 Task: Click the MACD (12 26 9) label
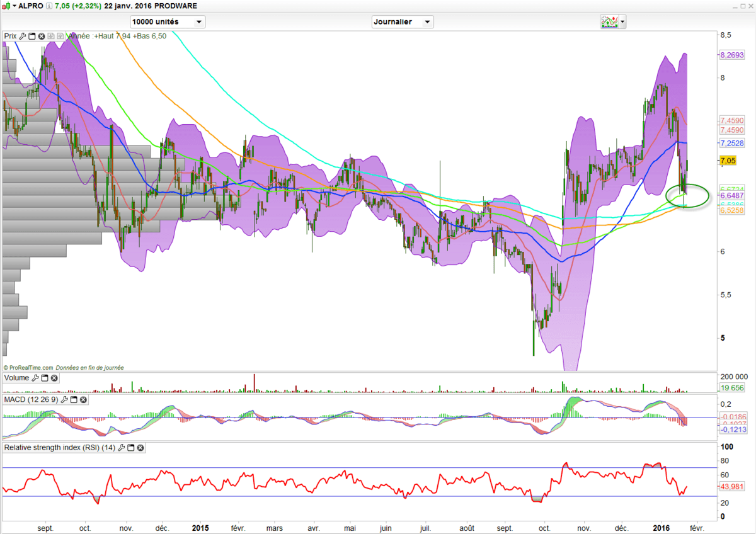tap(31, 400)
